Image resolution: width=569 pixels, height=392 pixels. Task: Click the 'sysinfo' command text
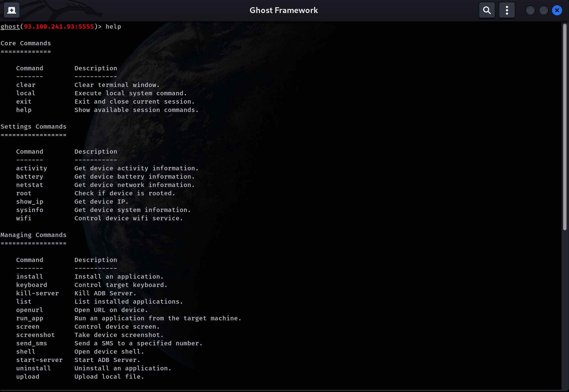[29, 210]
